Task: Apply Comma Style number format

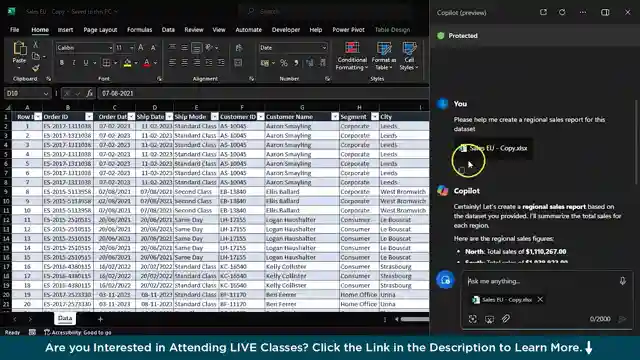Action: pos(296,63)
